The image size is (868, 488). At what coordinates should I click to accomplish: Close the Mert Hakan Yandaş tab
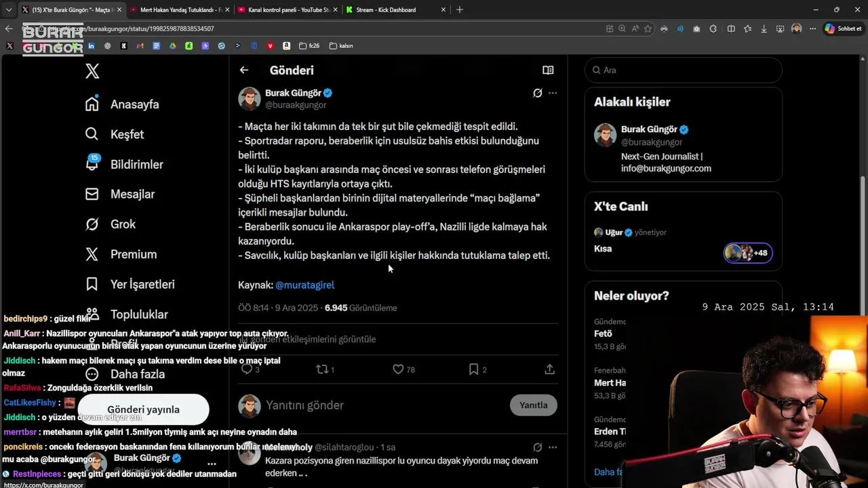(227, 9)
